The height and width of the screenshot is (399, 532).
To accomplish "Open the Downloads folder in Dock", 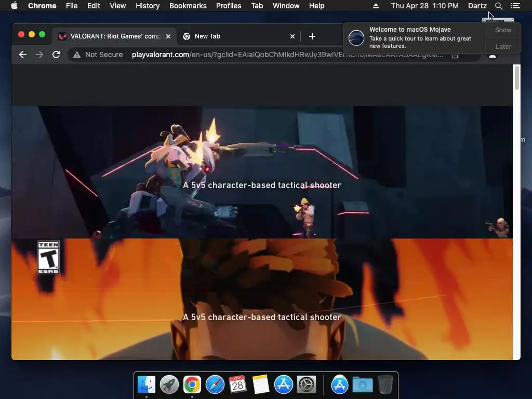I will 362,384.
